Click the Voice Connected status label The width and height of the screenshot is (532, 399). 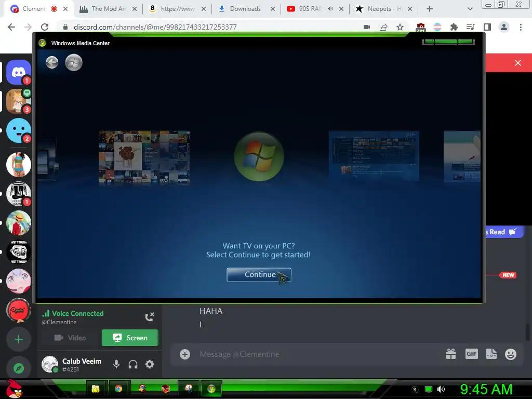click(78, 313)
